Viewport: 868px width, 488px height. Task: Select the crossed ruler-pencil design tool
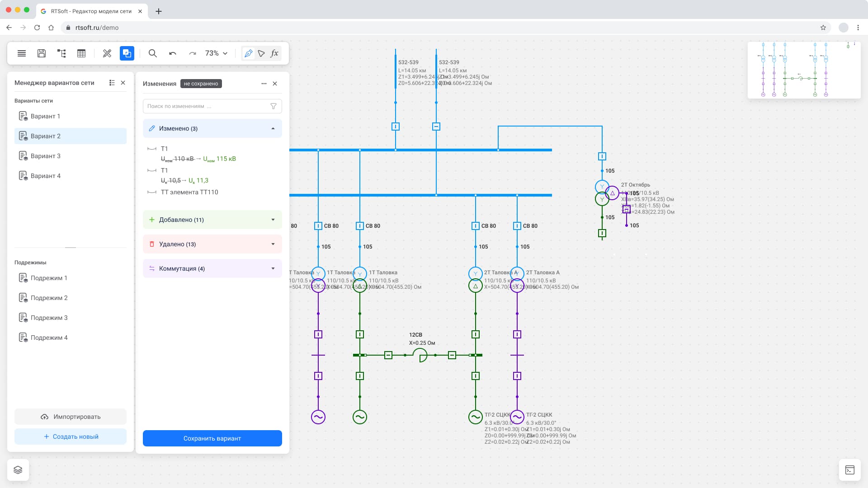pos(107,53)
